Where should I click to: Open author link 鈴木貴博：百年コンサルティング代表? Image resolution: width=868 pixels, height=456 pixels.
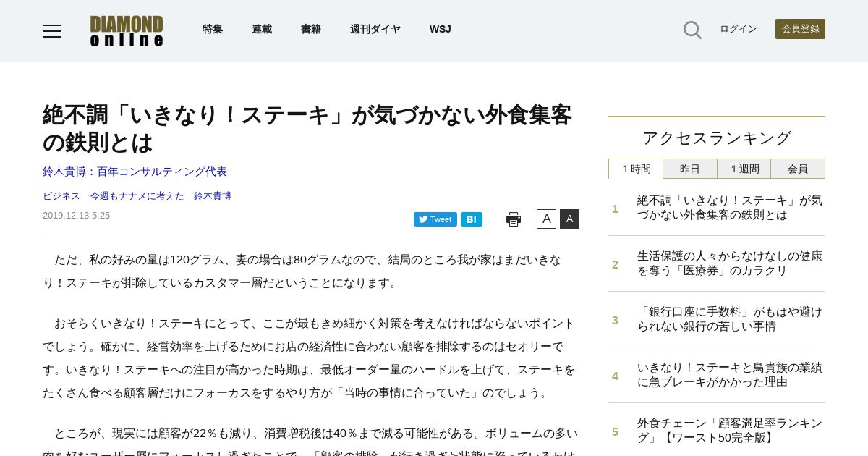135,172
